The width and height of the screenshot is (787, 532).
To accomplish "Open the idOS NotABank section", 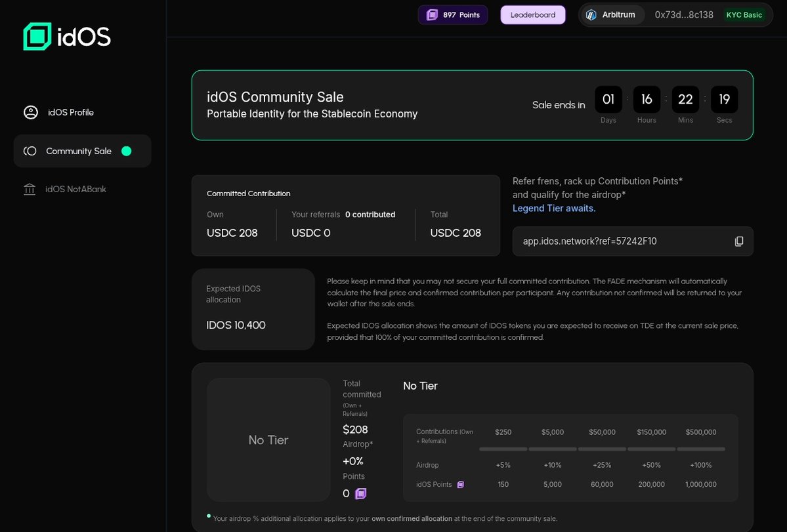I will point(74,189).
